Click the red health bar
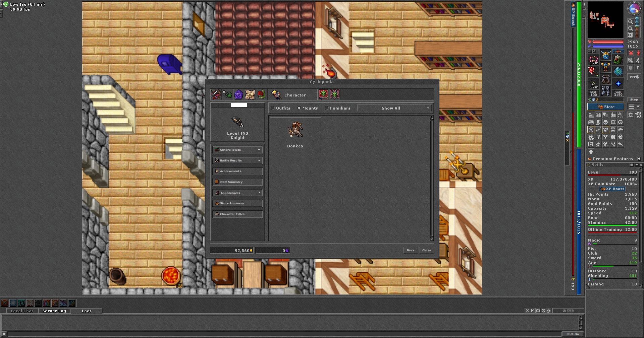This screenshot has width=644, height=338. pos(608,42)
